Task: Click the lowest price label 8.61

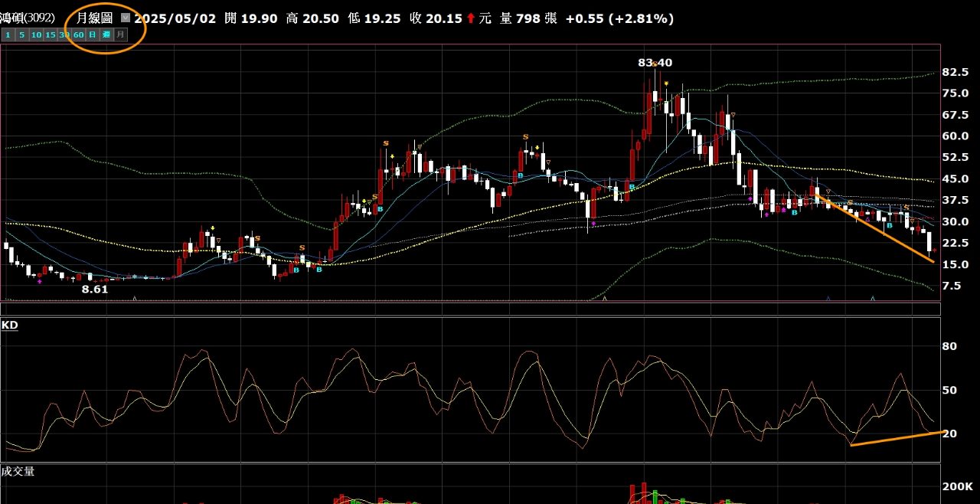Action: [x=95, y=290]
